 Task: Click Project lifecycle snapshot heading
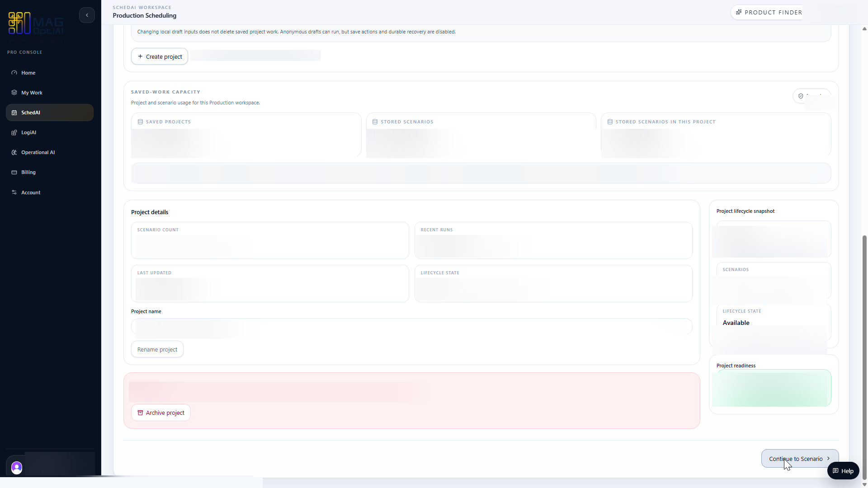click(x=745, y=211)
